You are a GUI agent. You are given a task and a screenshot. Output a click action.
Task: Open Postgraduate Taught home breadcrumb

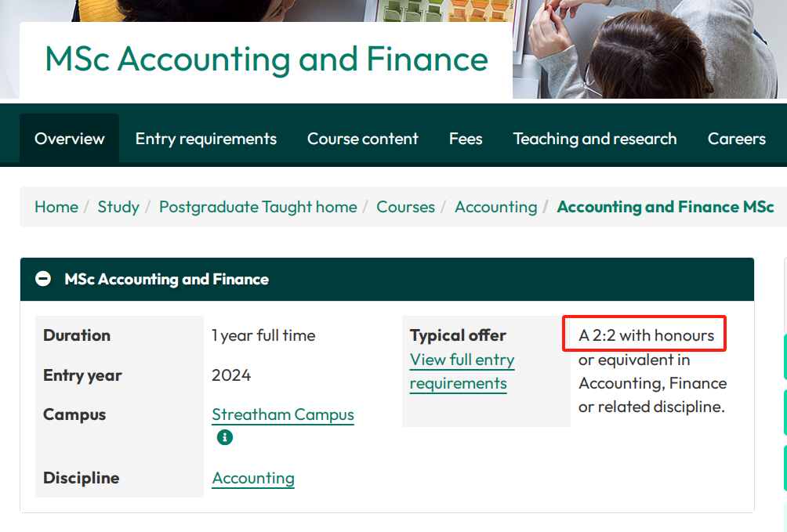click(x=258, y=207)
